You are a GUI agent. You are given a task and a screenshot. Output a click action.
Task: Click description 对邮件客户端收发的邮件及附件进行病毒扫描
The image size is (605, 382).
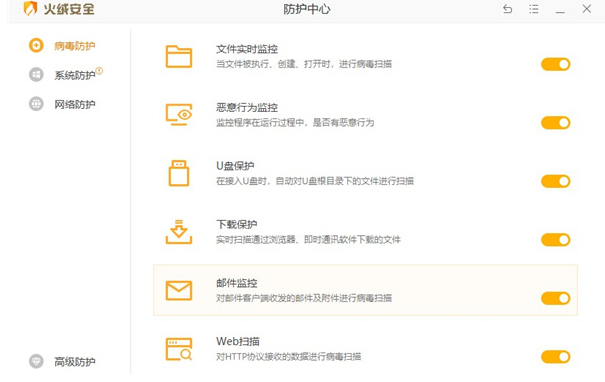click(304, 298)
